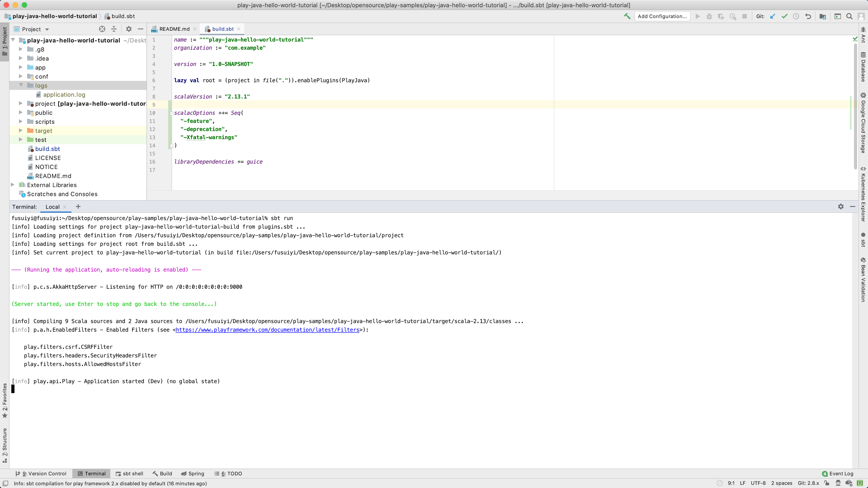The image size is (868, 488).
Task: Toggle the Ant tool window on right stripe
Action: (x=863, y=35)
